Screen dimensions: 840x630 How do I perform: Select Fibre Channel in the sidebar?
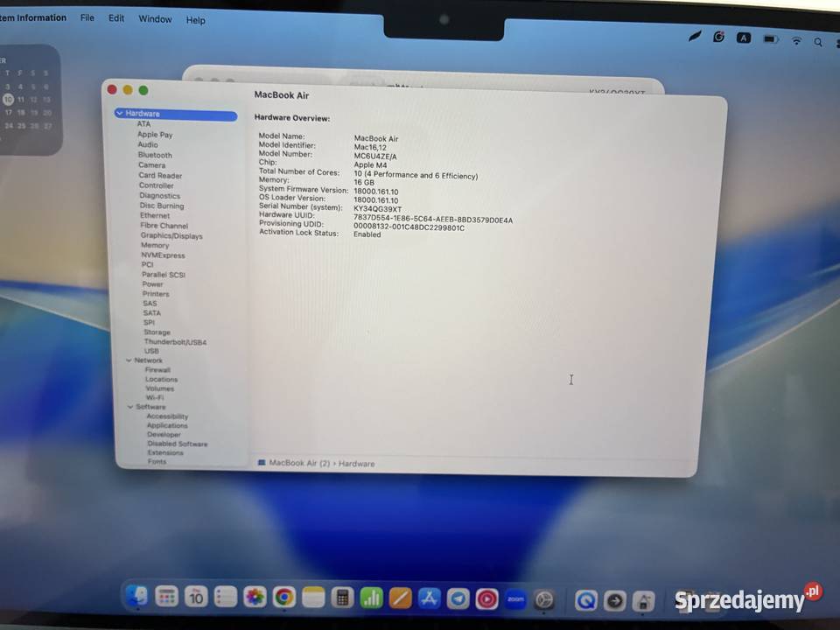pos(164,226)
